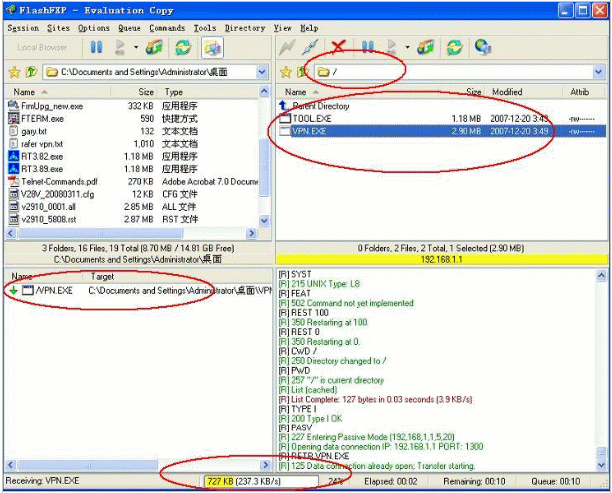Click the log pane scrollbar up arrow
The image size is (612, 493).
pyautogui.click(x=601, y=276)
